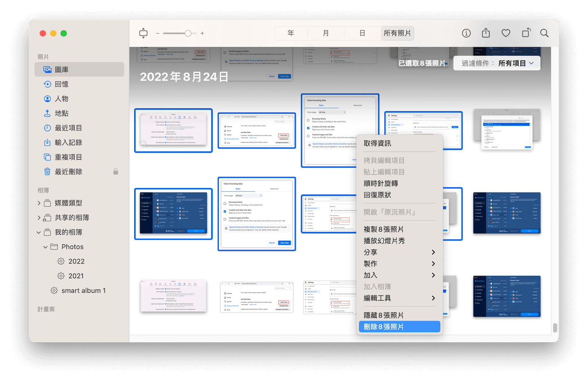The height and width of the screenshot is (381, 588).
Task: Select 圖庫 in the sidebar
Action: click(x=79, y=69)
